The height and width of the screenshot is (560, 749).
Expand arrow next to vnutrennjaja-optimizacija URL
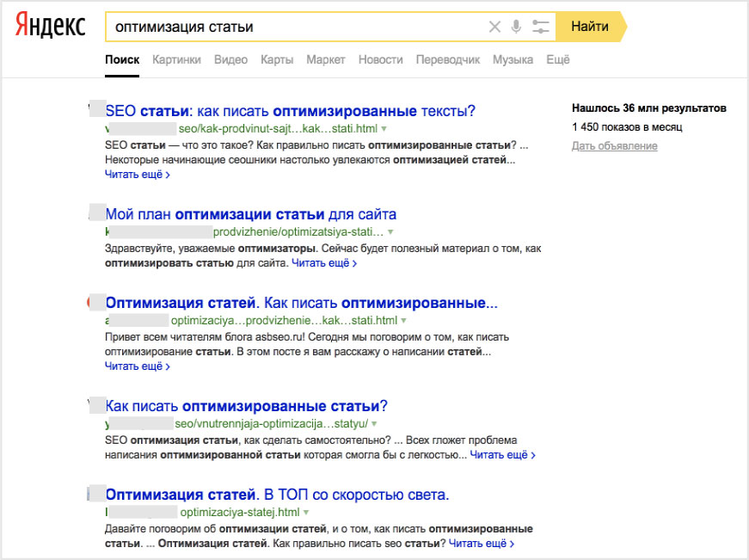coord(375,424)
